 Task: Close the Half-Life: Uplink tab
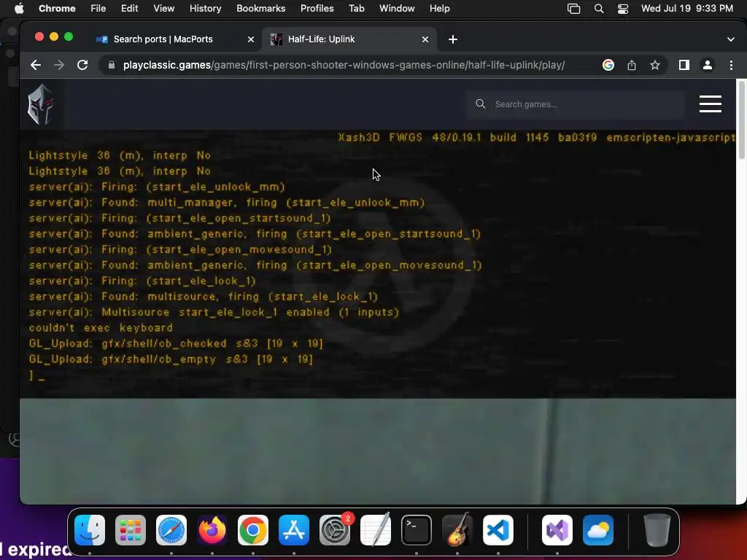pos(425,39)
